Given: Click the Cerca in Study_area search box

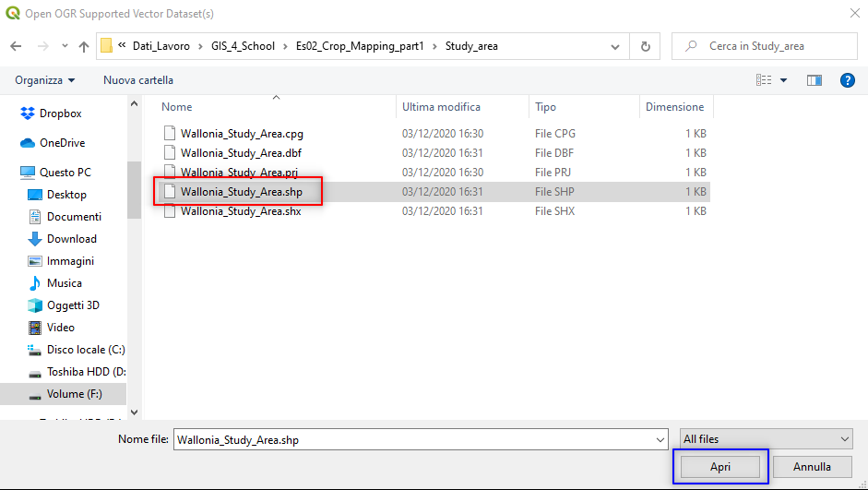Looking at the screenshot, I should pyautogui.click(x=765, y=46).
